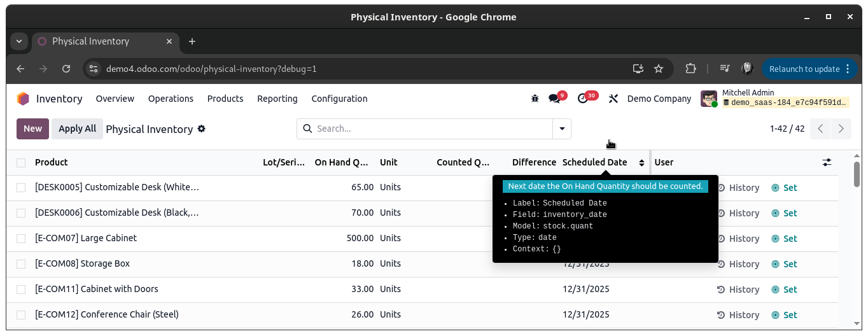Create a New inventory record
This screenshot has width=868, height=336.
pos(33,129)
